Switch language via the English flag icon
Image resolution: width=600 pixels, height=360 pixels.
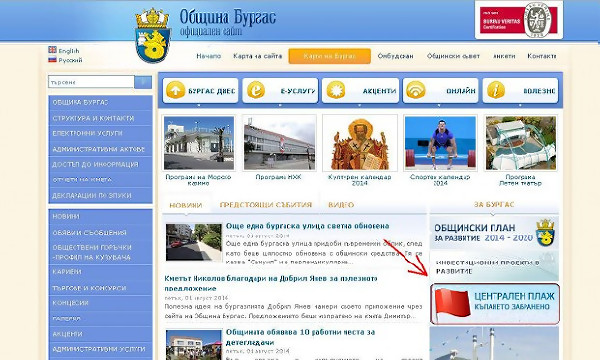tap(52, 50)
